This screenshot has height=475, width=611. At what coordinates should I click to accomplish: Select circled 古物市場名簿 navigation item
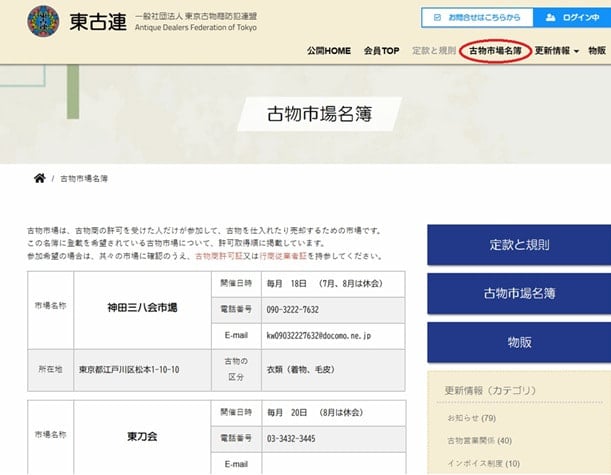point(495,50)
